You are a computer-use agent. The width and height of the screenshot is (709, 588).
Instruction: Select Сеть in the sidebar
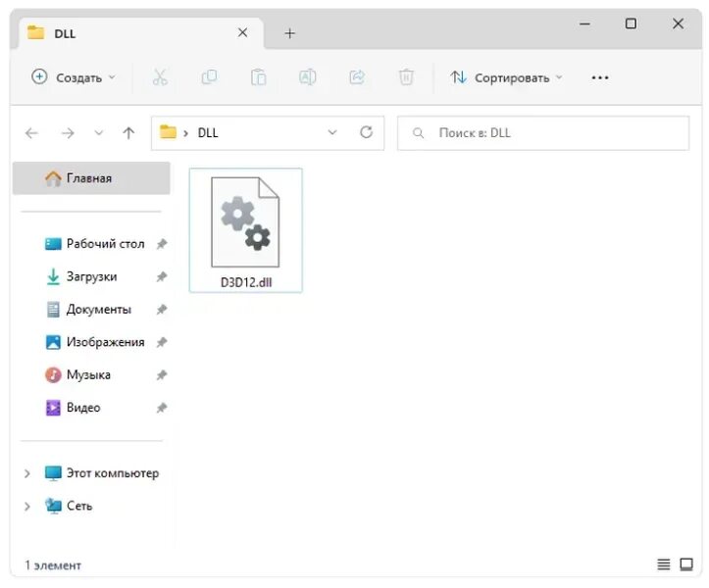point(69,507)
